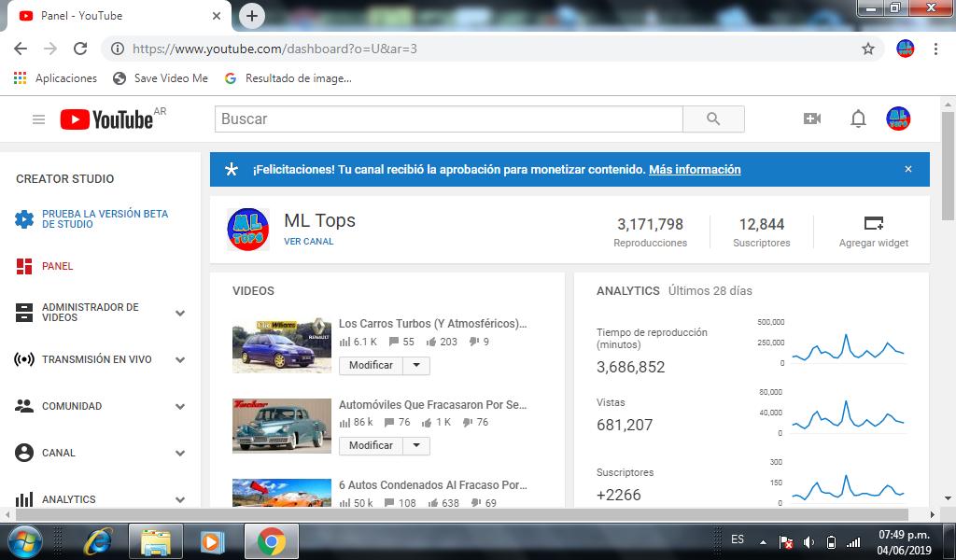
Task: Click the Vistas analytics chart
Action: [x=848, y=415]
